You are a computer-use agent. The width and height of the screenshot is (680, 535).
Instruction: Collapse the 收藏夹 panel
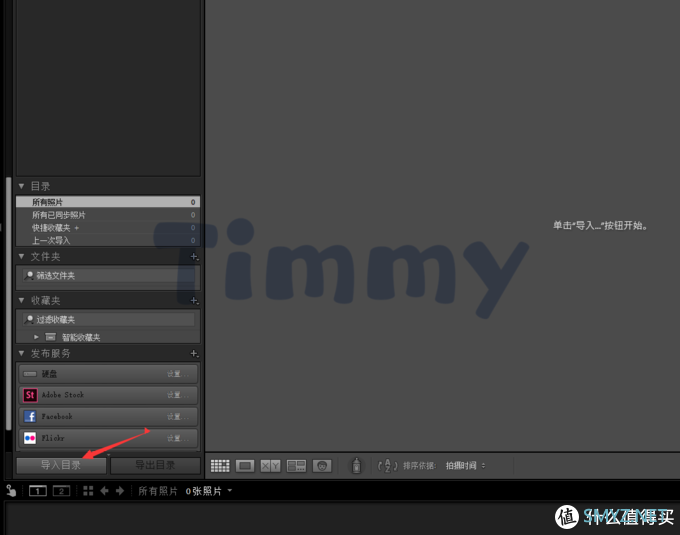pos(21,300)
